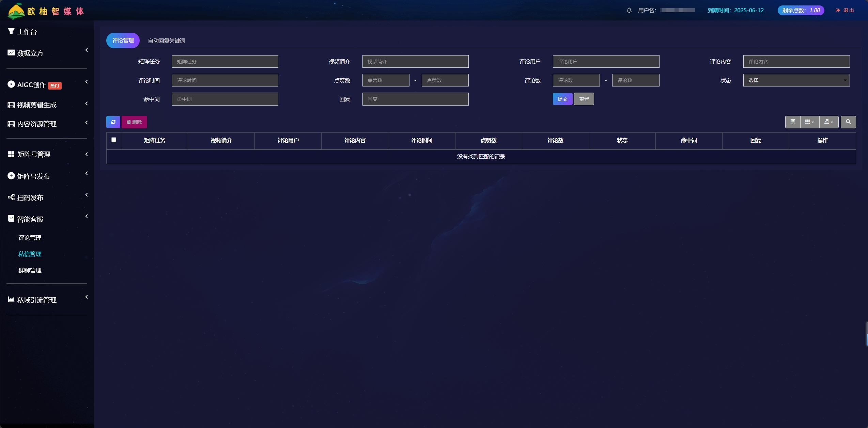The height and width of the screenshot is (428, 868).
Task: Click the 欧柚智媒体 logo
Action: pyautogui.click(x=46, y=11)
